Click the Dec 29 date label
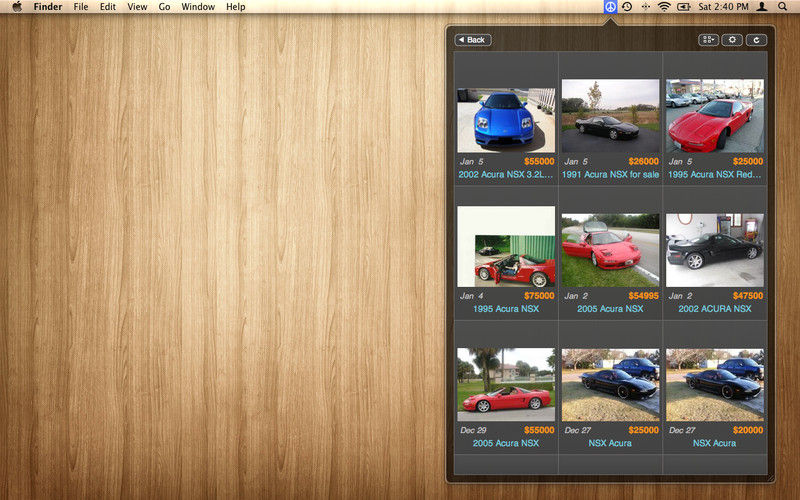 coord(473,430)
